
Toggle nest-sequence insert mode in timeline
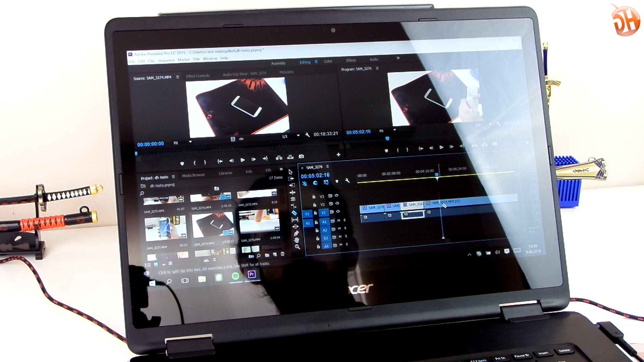coord(305,184)
